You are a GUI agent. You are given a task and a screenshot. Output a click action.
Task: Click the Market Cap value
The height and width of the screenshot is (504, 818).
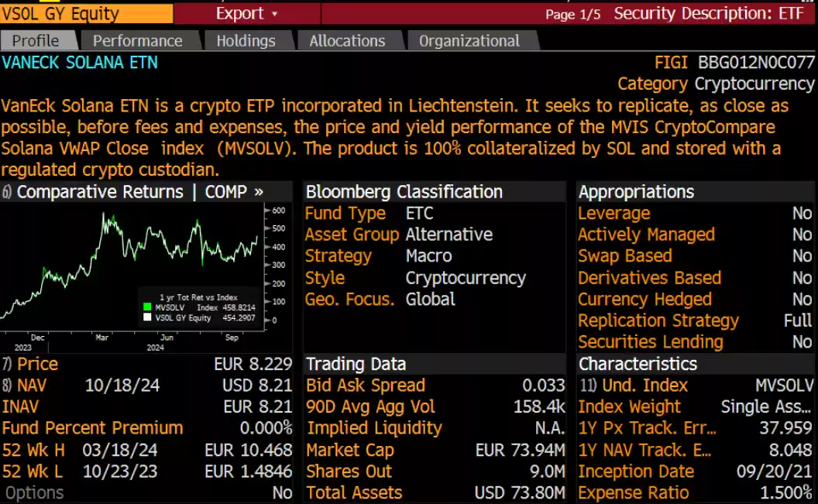click(x=523, y=450)
